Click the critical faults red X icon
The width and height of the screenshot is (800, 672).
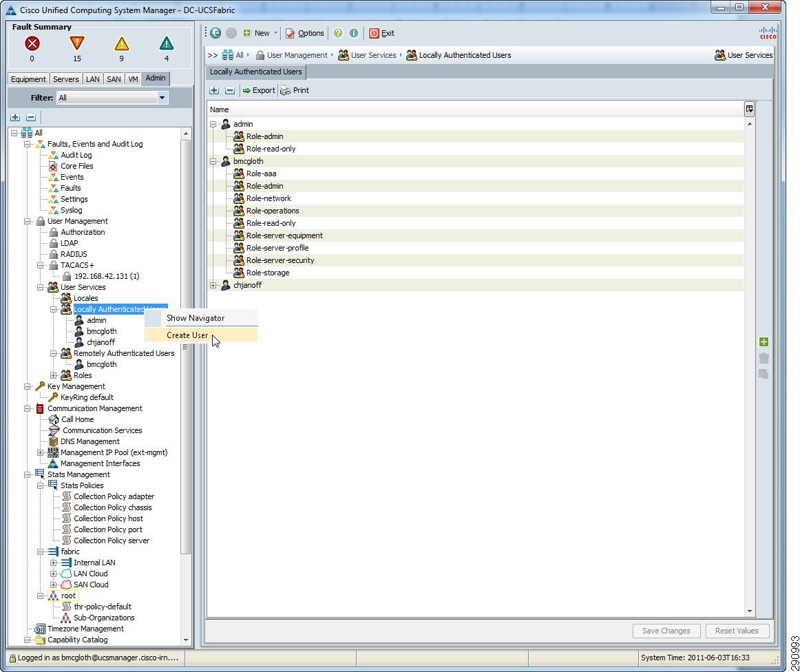(32, 44)
